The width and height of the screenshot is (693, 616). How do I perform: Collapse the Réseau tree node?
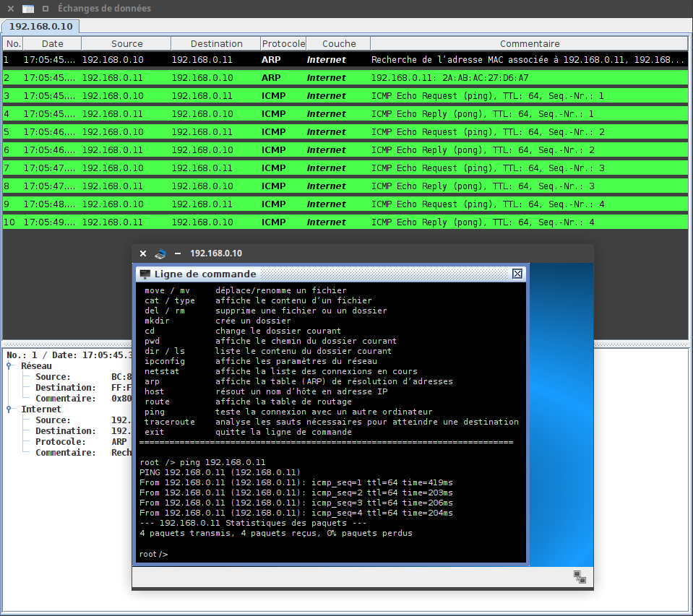pyautogui.click(x=9, y=366)
